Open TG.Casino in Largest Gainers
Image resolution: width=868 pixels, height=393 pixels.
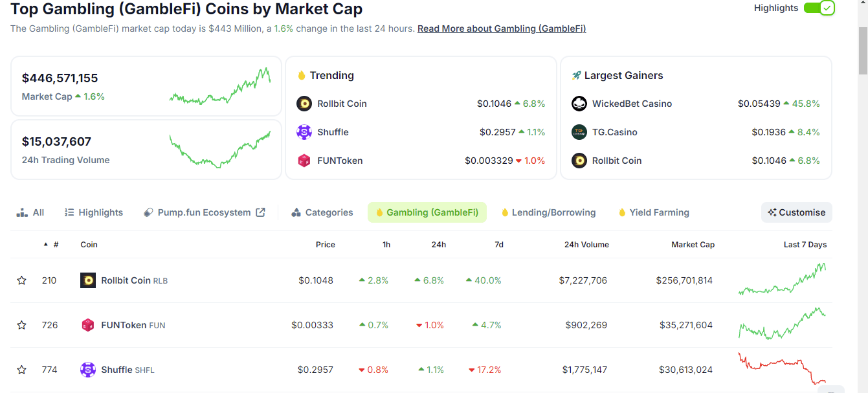pos(615,132)
